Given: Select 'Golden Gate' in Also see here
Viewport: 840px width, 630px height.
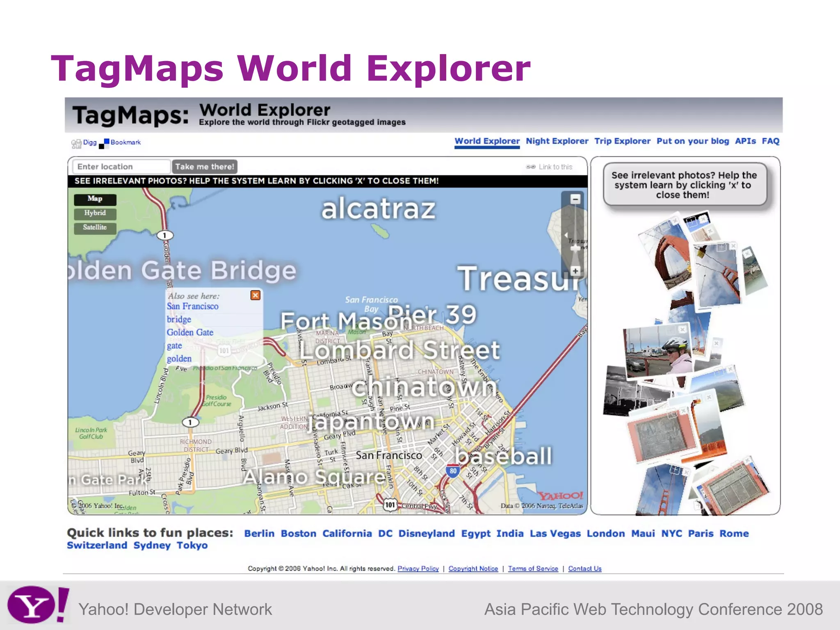Looking at the screenshot, I should [190, 333].
